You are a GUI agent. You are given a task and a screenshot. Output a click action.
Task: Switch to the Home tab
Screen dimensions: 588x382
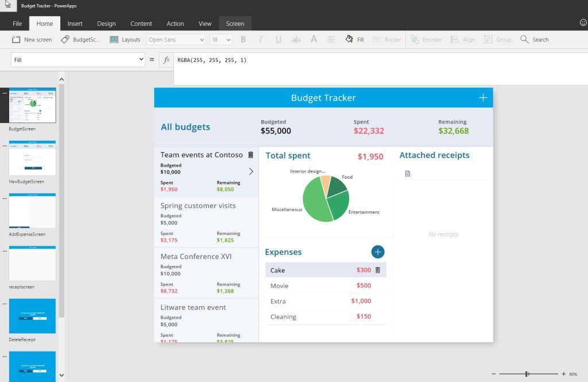click(45, 24)
